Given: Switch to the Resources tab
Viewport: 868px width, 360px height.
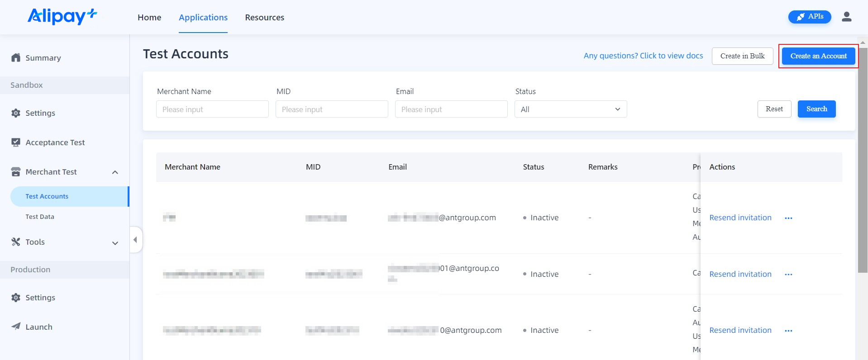Looking at the screenshot, I should pos(264,18).
